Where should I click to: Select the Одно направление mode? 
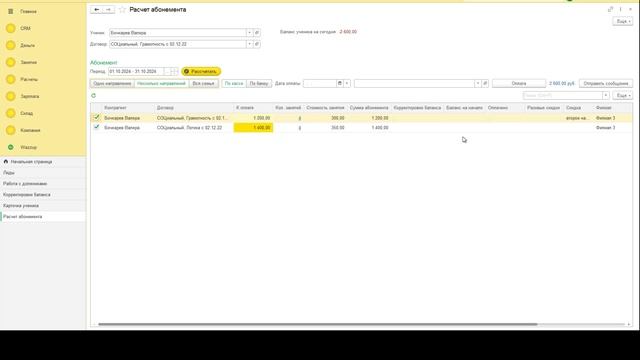pyautogui.click(x=112, y=83)
